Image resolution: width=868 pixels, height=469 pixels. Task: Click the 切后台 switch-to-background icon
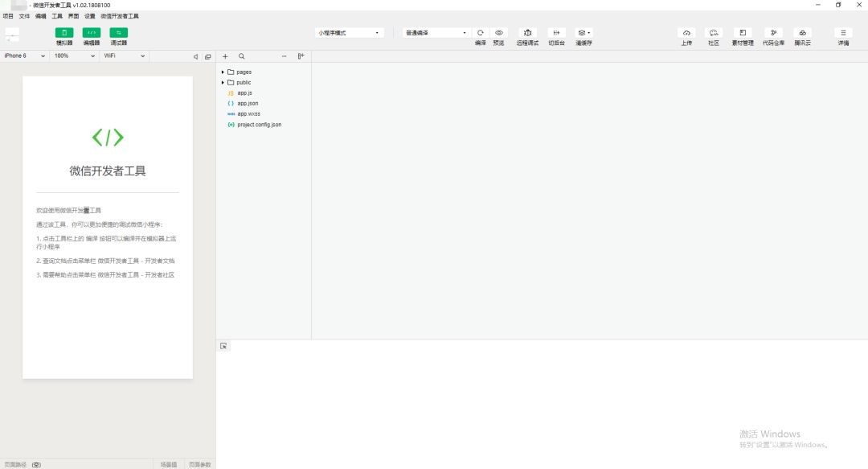point(556,33)
